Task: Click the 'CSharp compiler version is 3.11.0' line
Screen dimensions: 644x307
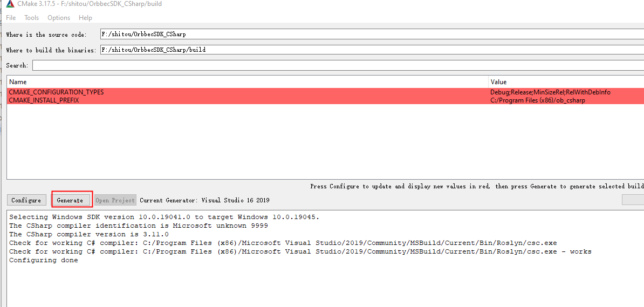Action: coord(88,234)
